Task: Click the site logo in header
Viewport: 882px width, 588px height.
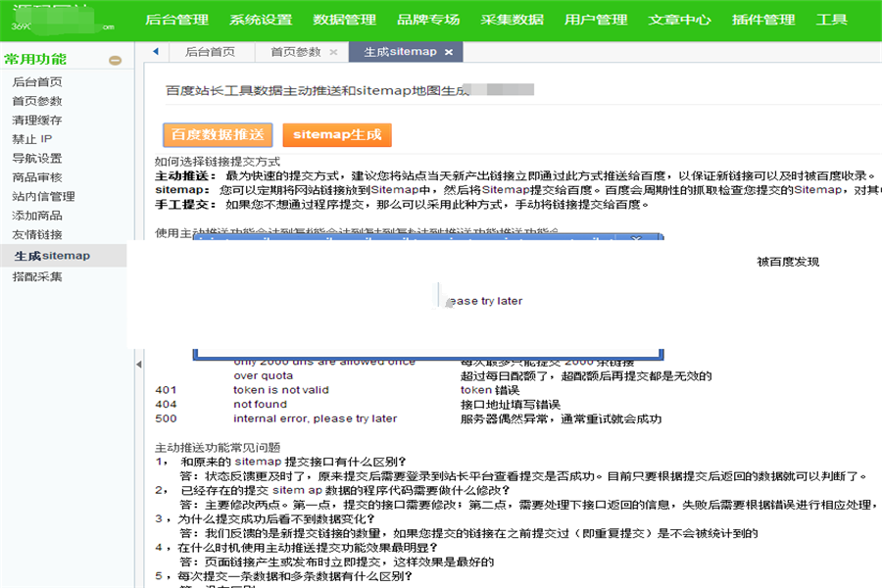Action: coord(63,20)
